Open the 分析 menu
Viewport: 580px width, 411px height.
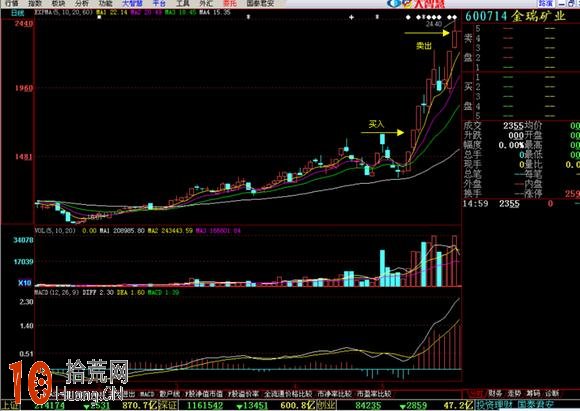click(81, 3)
